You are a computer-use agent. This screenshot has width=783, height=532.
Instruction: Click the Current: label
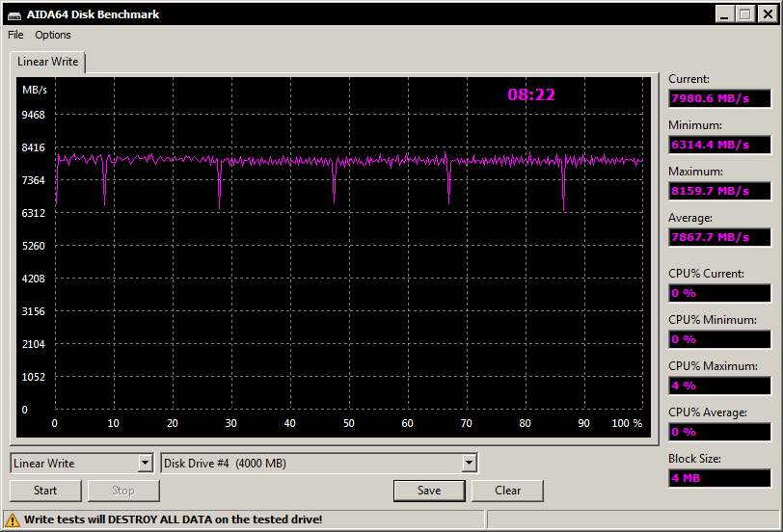coord(688,79)
